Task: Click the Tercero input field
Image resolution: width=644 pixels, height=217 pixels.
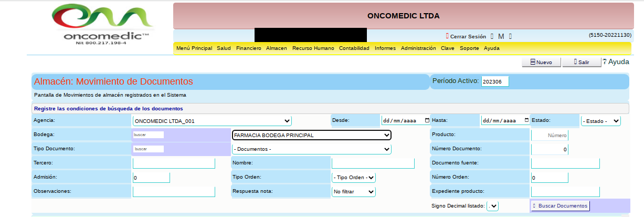Action: [174, 163]
